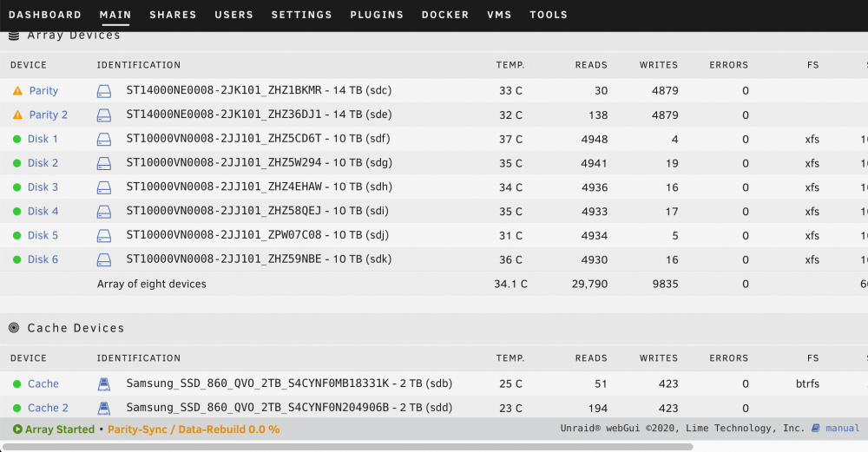
Task: Click the Cache Devices section icon
Action: pos(14,328)
